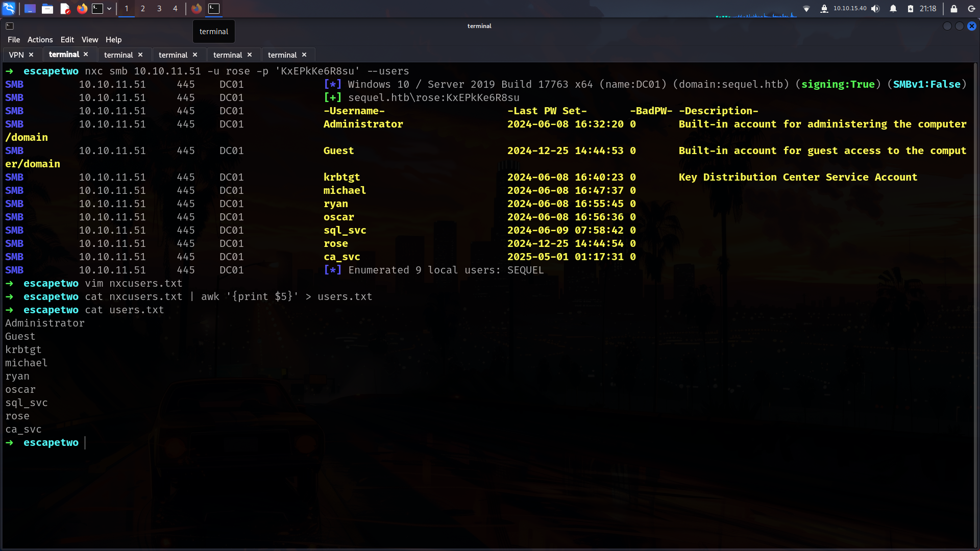
Task: Focus the Firefox window in taskbar
Action: click(197, 8)
